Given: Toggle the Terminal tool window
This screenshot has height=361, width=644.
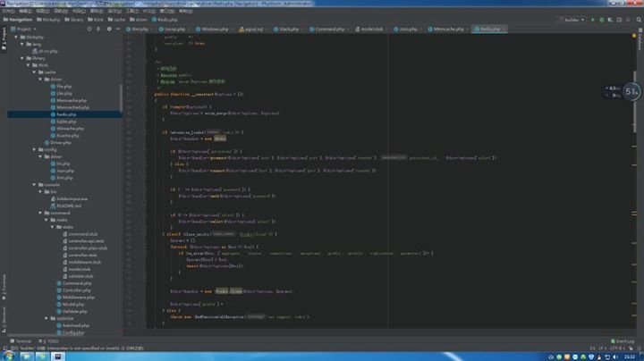Looking at the screenshot, I should (21, 340).
